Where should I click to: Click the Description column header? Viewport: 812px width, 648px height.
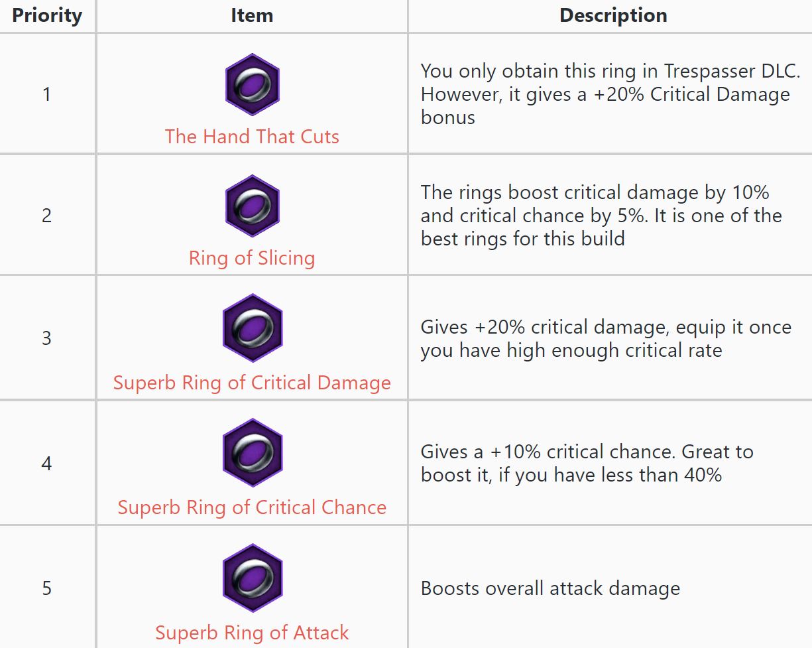[x=613, y=16]
